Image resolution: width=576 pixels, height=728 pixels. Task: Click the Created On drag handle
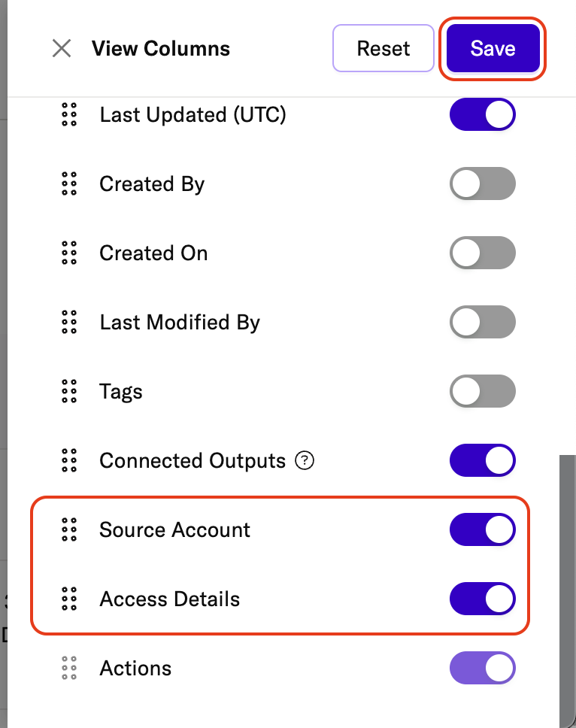tap(69, 253)
